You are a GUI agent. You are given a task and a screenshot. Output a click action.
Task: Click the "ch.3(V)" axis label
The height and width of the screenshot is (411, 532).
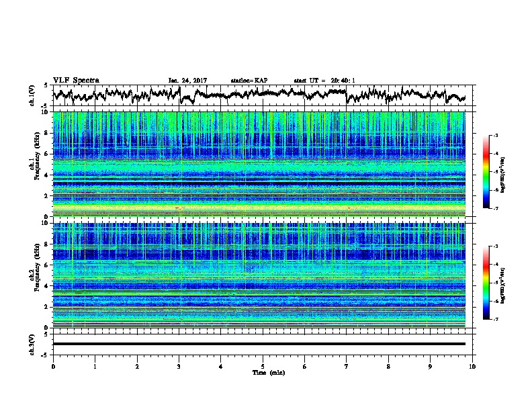(x=32, y=345)
